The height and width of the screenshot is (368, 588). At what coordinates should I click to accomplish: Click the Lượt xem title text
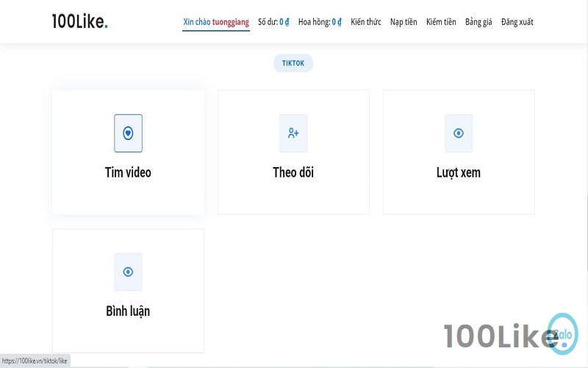pos(459,173)
